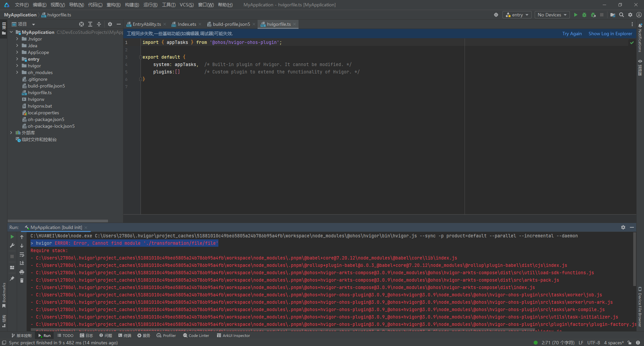Switch to the build-profile.json5 editor tab
The width and height of the screenshot is (644, 346).
coord(231,24)
